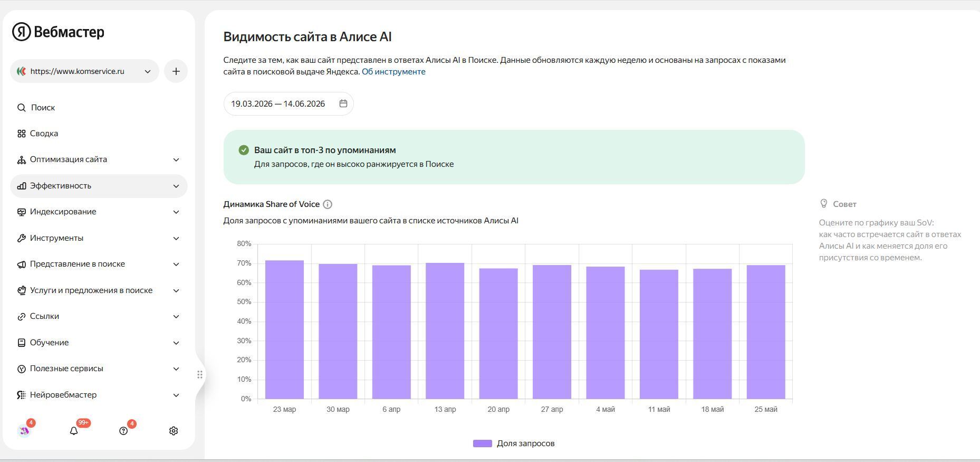Click the 11 май bar in chart
Viewport: 980px width, 462px height.
point(659,334)
